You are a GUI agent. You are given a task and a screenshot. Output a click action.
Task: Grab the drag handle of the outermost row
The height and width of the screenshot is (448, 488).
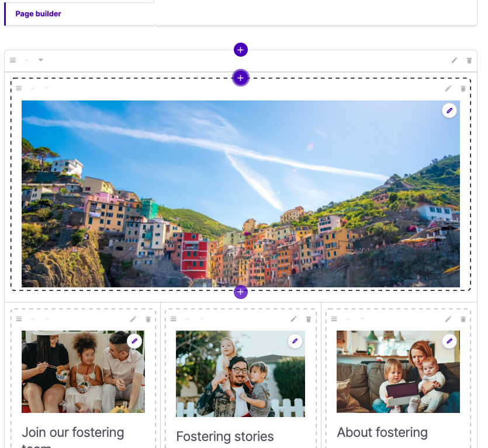[x=13, y=60]
